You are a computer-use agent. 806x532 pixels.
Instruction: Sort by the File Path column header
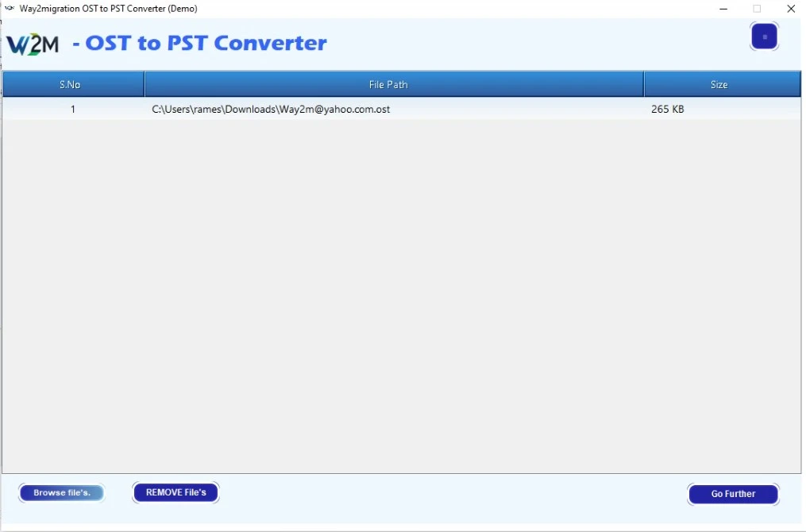tap(388, 84)
